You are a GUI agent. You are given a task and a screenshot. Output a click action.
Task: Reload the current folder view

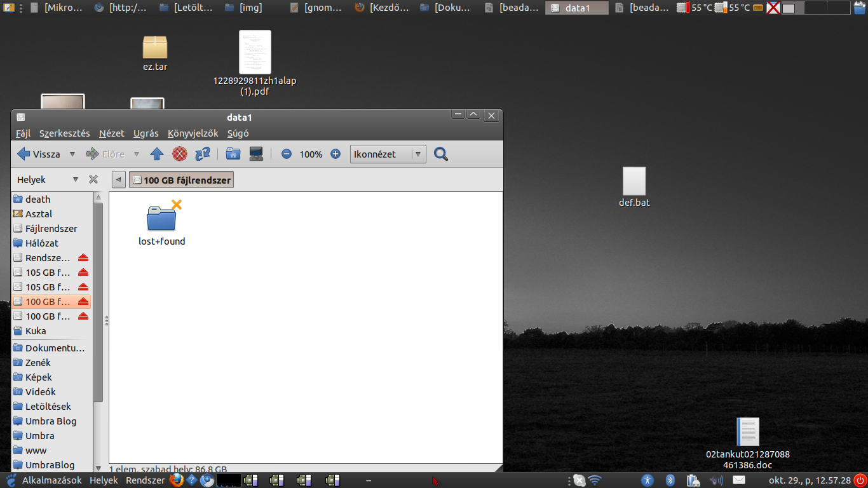pos(203,154)
